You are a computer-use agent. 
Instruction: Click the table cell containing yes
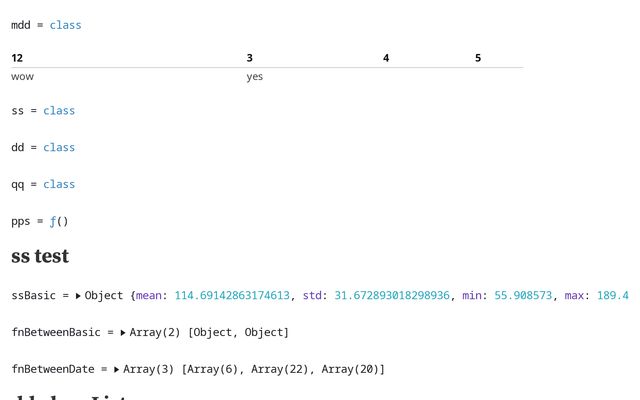[x=255, y=77]
